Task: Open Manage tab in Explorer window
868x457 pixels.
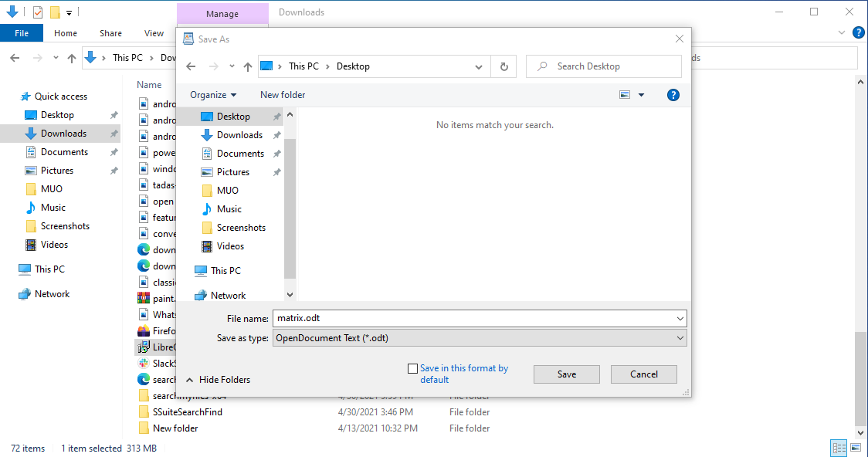Action: tap(222, 14)
